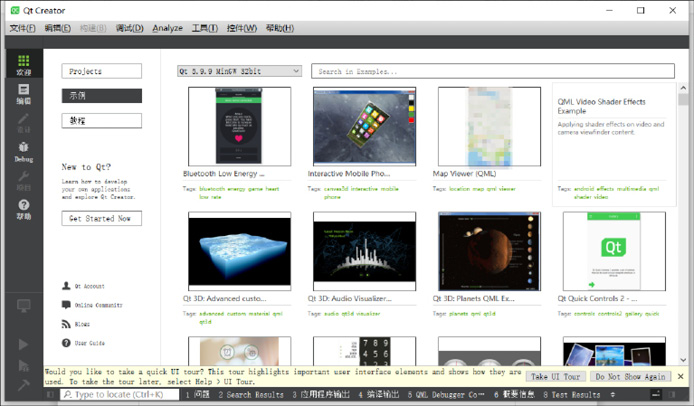Toggle right sidebar in status bar

(672, 394)
